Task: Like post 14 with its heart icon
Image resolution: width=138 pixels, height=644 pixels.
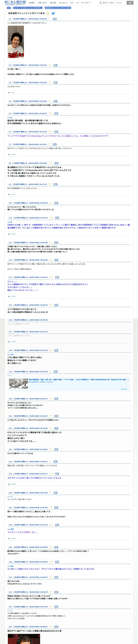Action: click(x=50, y=277)
